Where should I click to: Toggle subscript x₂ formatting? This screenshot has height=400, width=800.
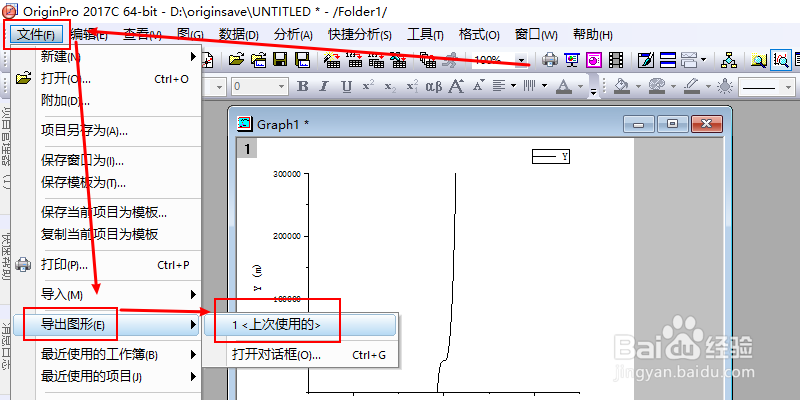pyautogui.click(x=390, y=86)
